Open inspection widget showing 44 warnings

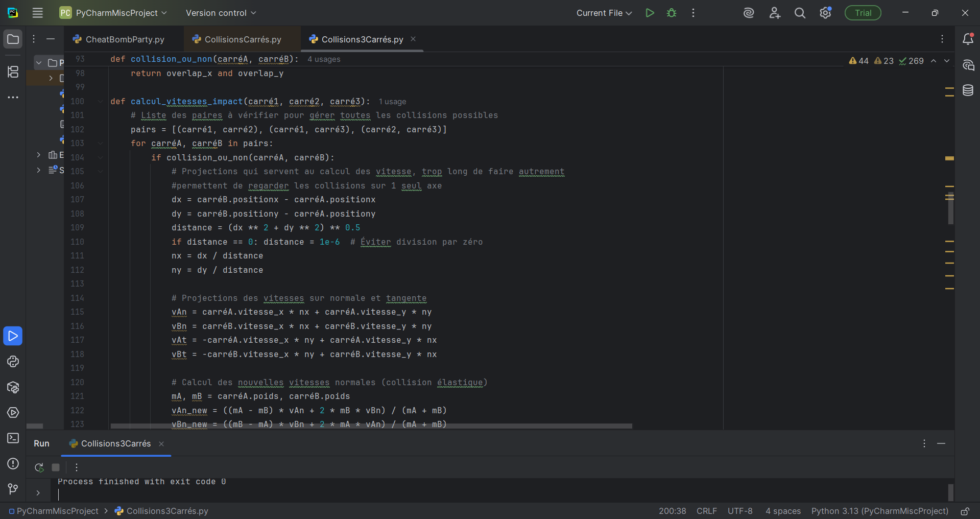858,61
